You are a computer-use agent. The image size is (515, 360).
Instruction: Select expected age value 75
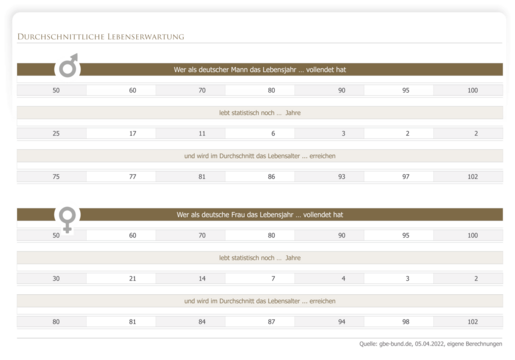pos(56,176)
